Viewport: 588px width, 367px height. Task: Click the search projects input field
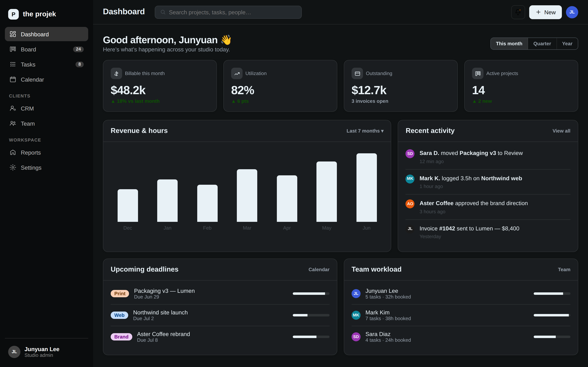228,12
